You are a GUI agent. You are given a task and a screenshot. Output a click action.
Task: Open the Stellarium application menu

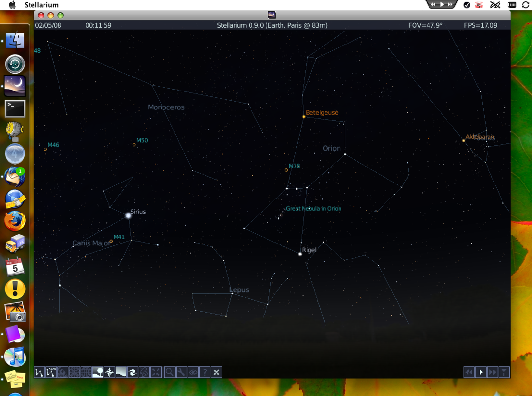[42, 5]
